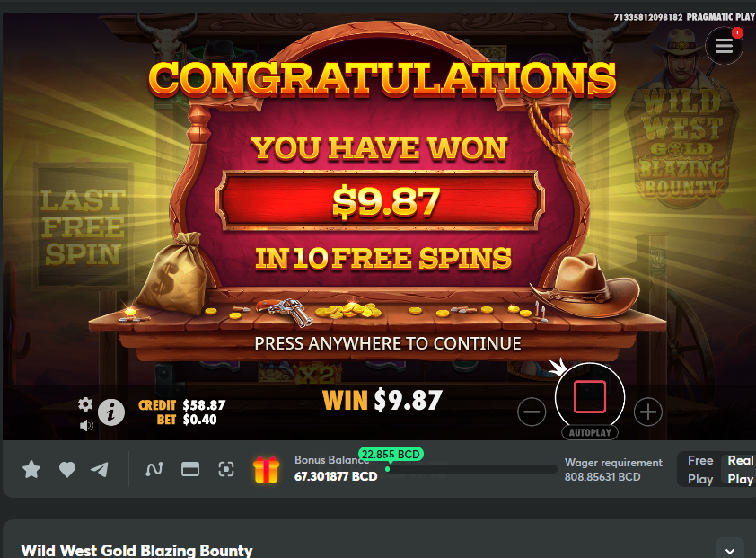
Task: Increase bet with the plus button
Action: tap(647, 412)
